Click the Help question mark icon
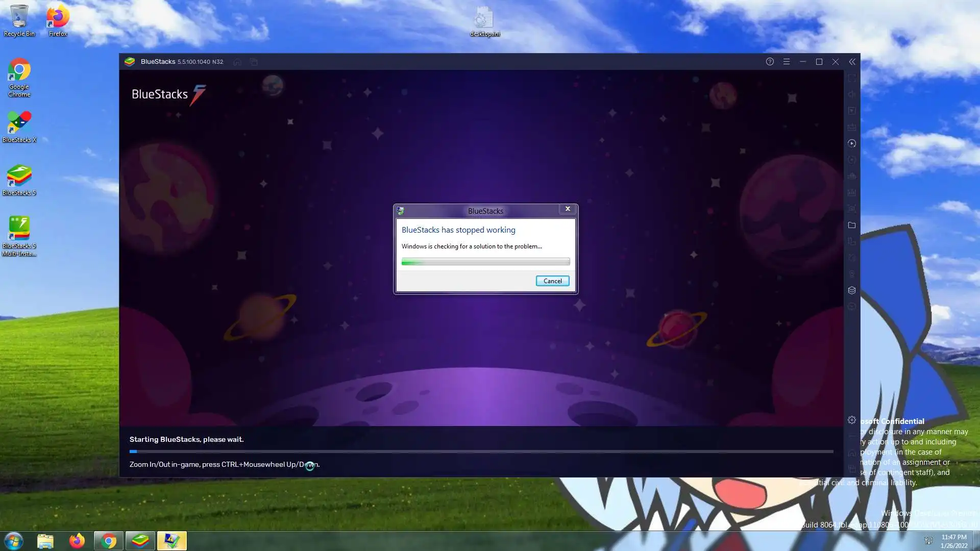Image resolution: width=980 pixels, height=551 pixels. click(x=770, y=62)
